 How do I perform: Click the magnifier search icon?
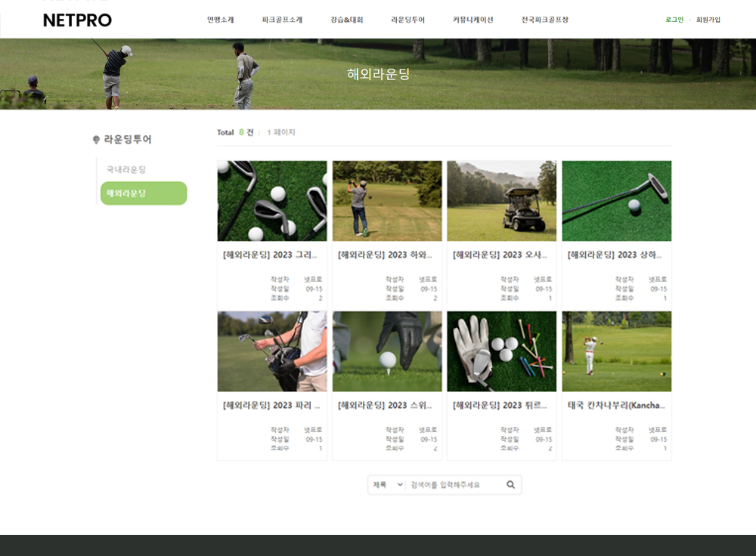pos(510,485)
